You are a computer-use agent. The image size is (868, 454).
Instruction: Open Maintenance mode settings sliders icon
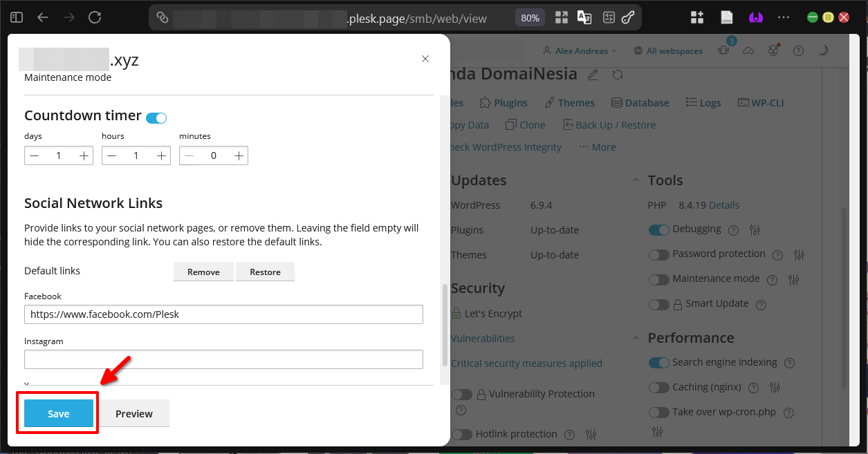793,280
